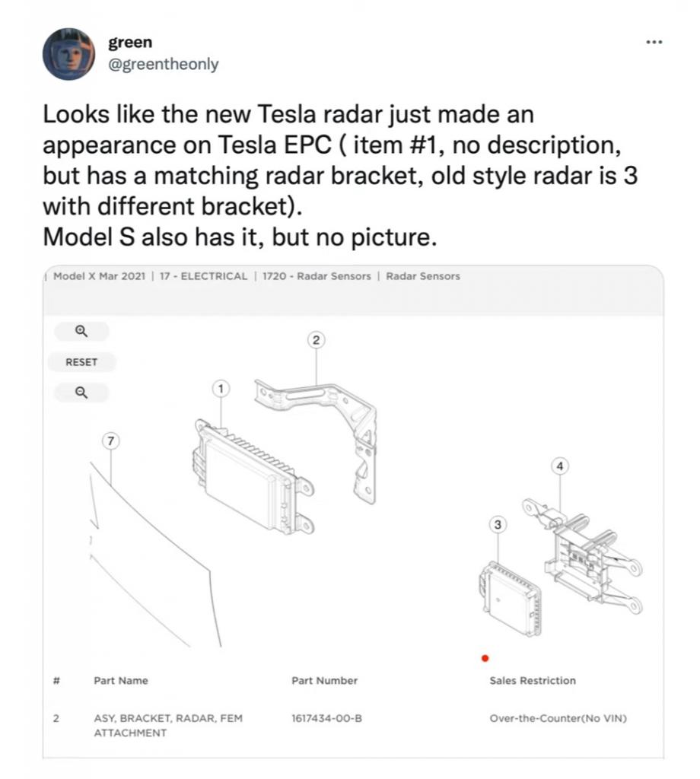Open 1720 - Radar Sensors breadcrumb
The image size is (700, 779).
click(317, 276)
